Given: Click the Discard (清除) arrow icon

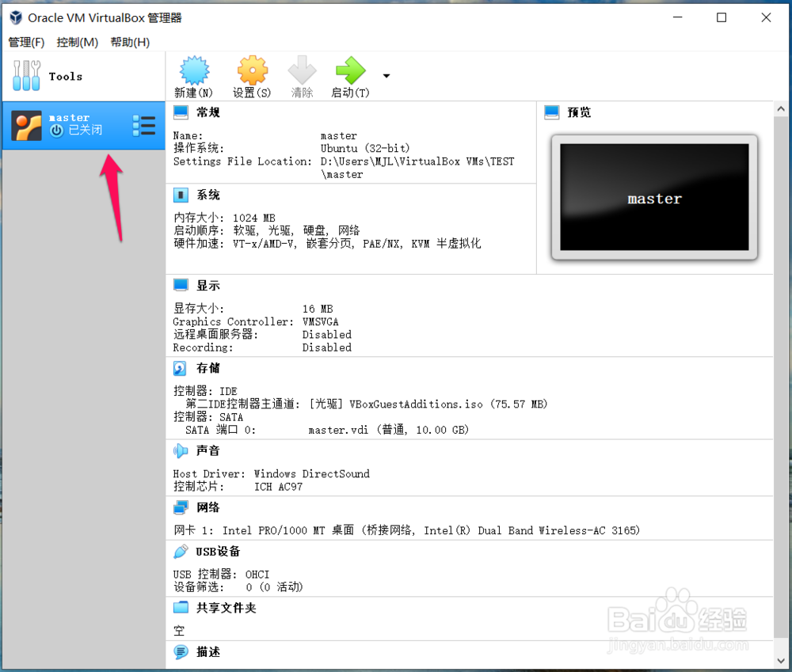Looking at the screenshot, I should 302,70.
